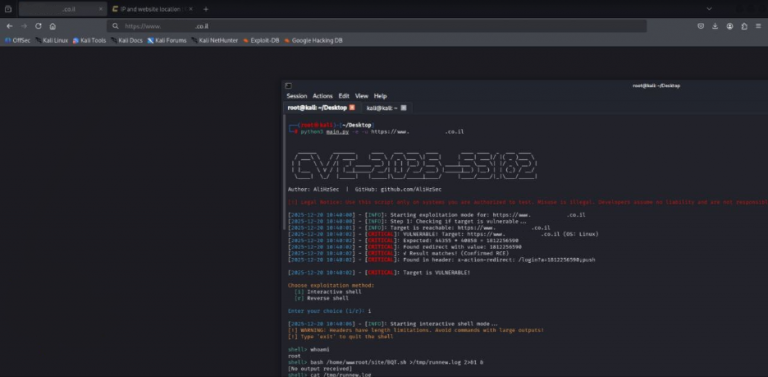Click the search magnifier in address bar
Viewport: 768px width, 377px height.
[116, 26]
